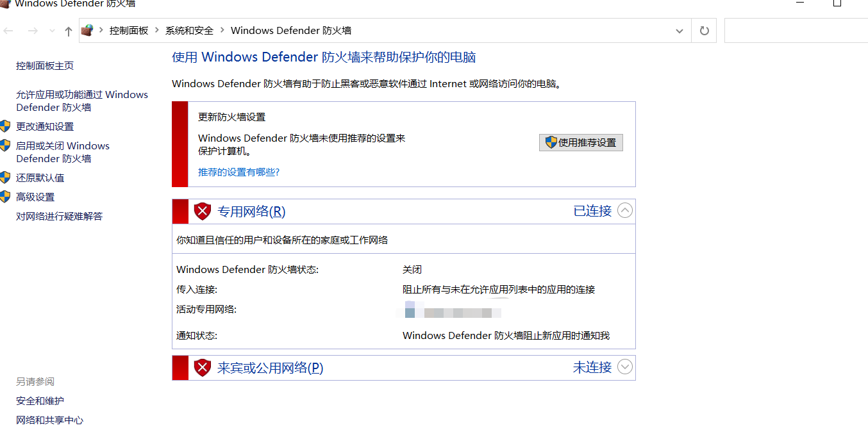868x430 pixels.
Task: Click the red X icon for 来宾或公用网络
Action: coord(203,367)
